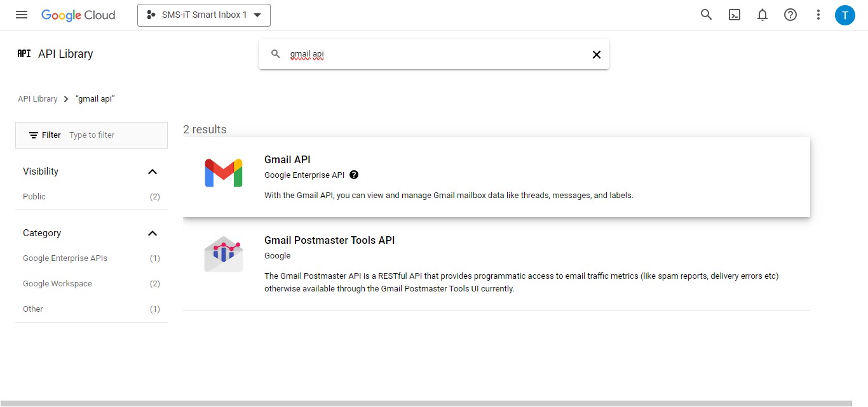Open the navigation hamburger menu

click(x=21, y=15)
